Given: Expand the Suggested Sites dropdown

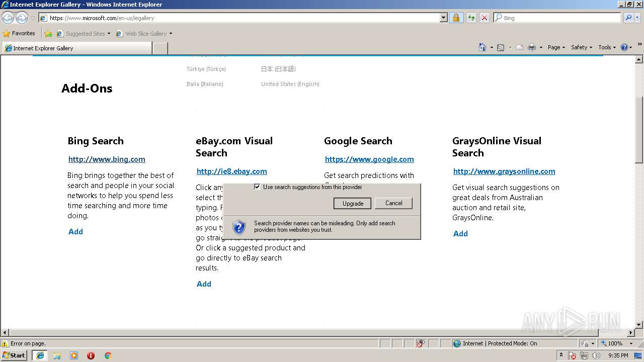Looking at the screenshot, I should [109, 34].
